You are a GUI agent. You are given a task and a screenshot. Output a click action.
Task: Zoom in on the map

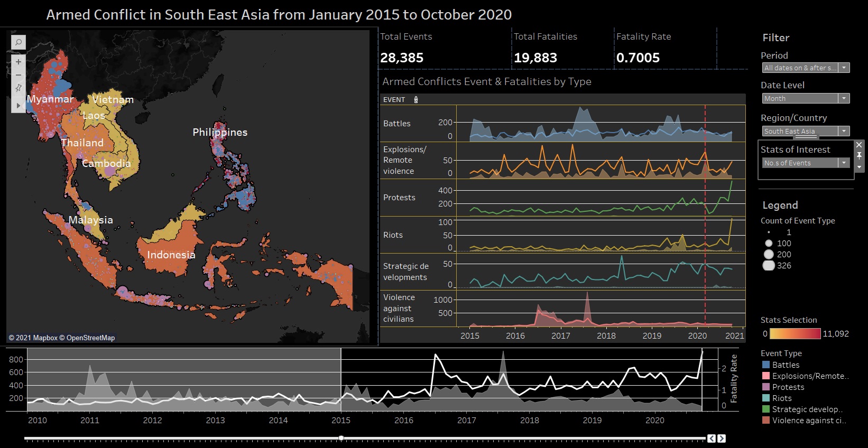pos(18,62)
